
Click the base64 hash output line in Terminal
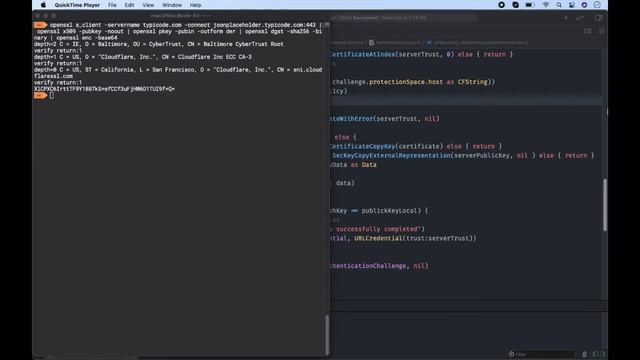[104, 89]
